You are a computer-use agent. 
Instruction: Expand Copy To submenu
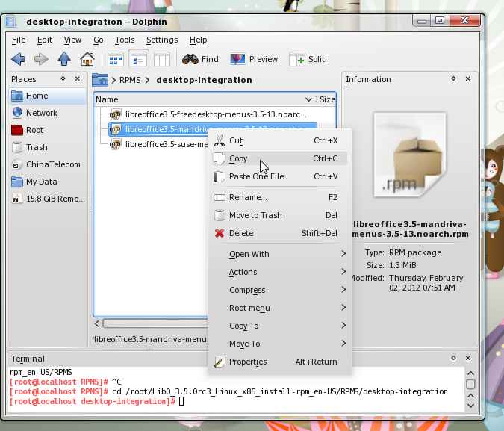280,326
